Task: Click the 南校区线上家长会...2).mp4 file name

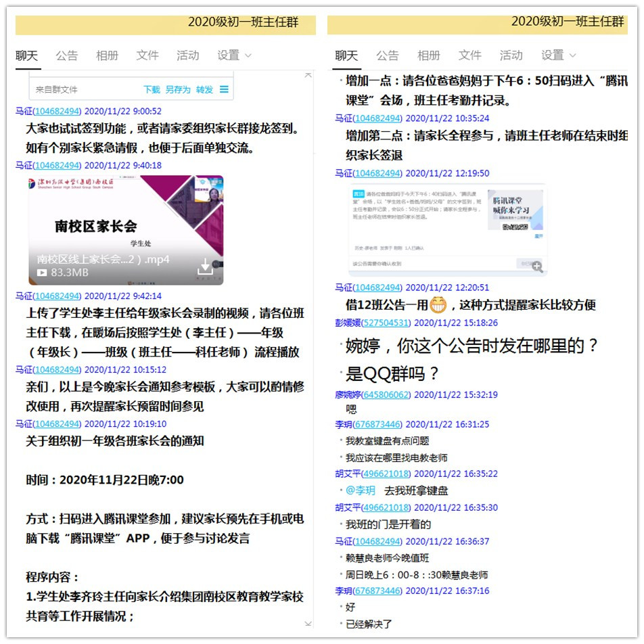Action: tap(103, 259)
